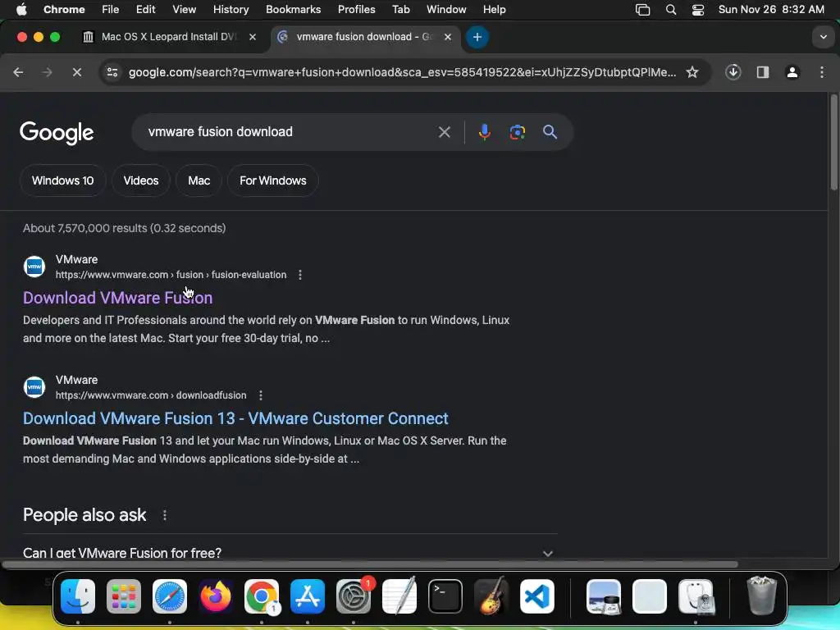The height and width of the screenshot is (630, 840).
Task: Open Terminal from the Dock
Action: click(445, 596)
